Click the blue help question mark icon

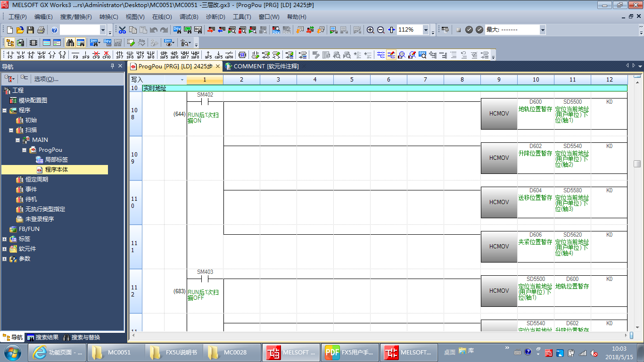click(x=54, y=30)
